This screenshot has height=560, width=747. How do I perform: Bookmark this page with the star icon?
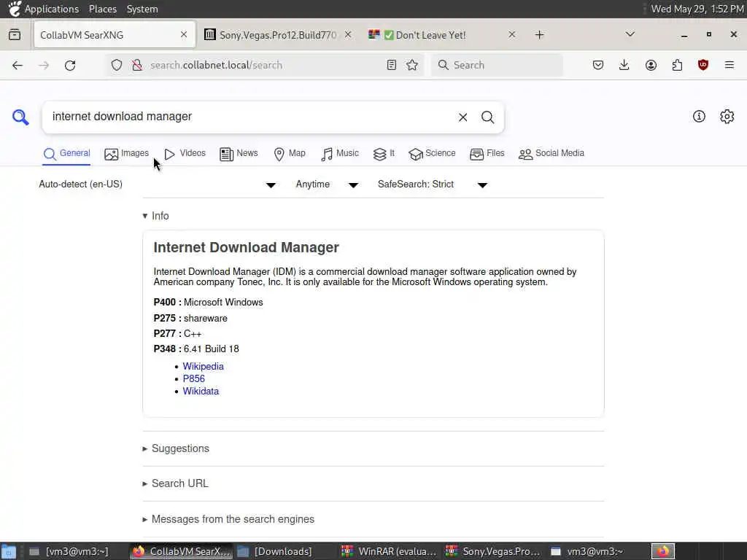412,65
